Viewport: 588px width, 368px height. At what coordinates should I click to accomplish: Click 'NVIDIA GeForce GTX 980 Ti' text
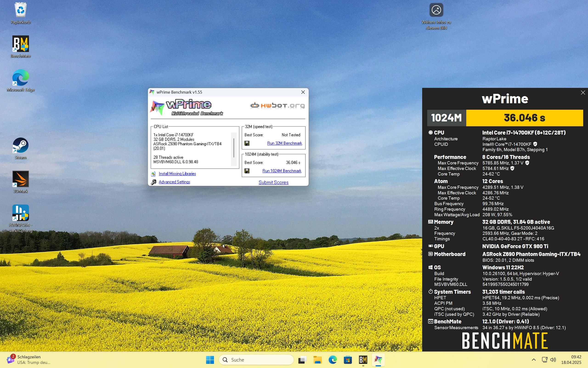coord(515,246)
